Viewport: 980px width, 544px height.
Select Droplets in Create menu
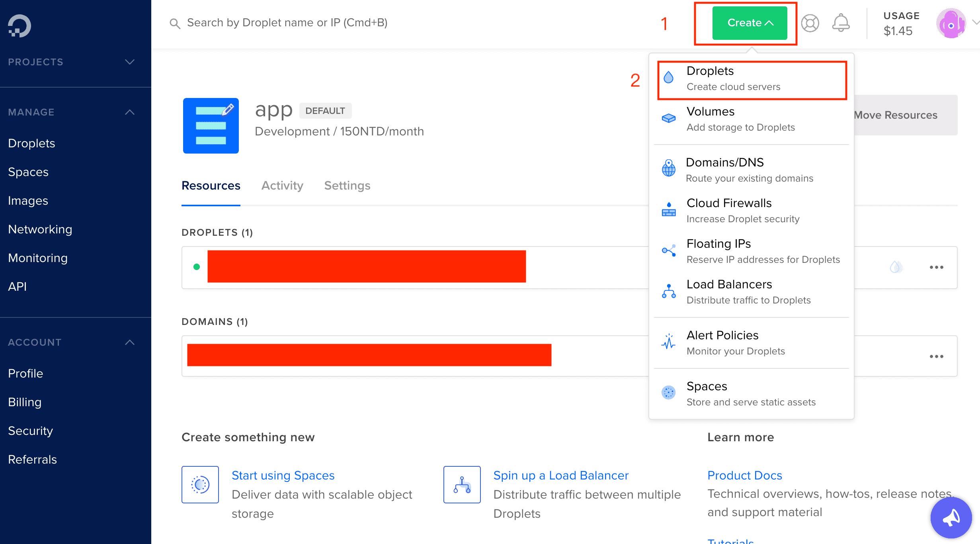pyautogui.click(x=752, y=79)
